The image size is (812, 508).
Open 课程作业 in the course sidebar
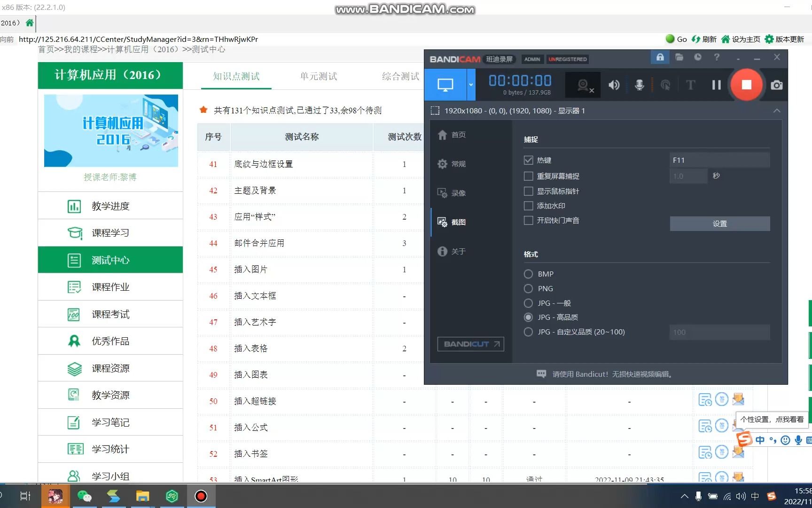coord(110,287)
